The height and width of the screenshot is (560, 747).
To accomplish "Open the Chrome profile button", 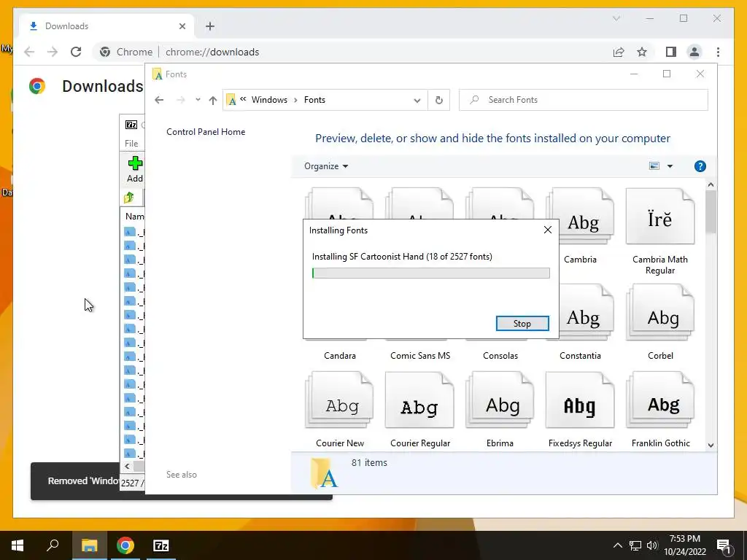I will point(694,52).
